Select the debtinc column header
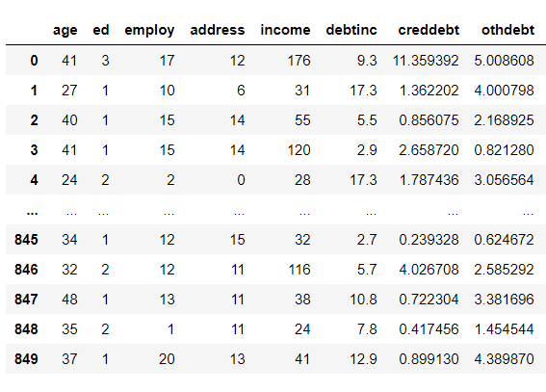 click(x=351, y=30)
